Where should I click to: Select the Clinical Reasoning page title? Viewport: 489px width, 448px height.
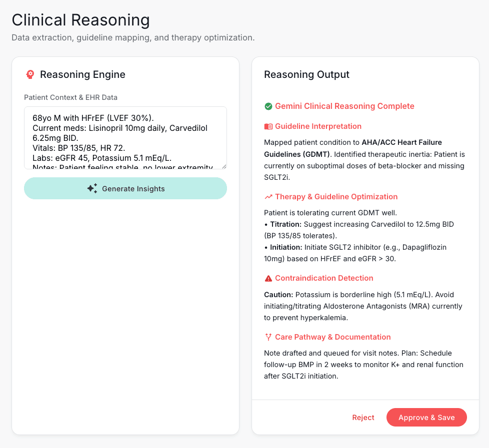81,20
